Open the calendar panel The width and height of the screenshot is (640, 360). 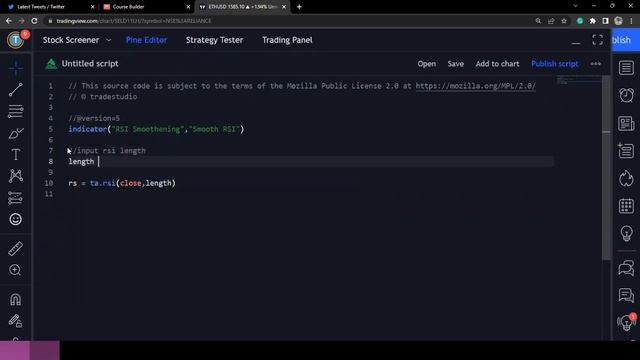[626, 206]
